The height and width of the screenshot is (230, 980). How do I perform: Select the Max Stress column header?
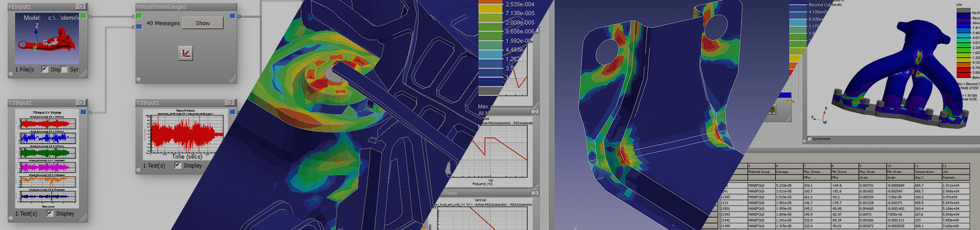pyautogui.click(x=812, y=172)
